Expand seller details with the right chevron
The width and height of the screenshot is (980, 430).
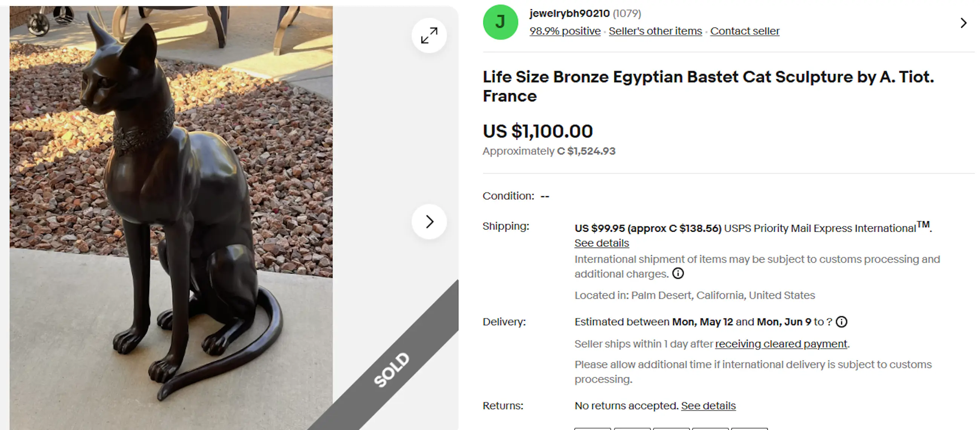(x=963, y=23)
